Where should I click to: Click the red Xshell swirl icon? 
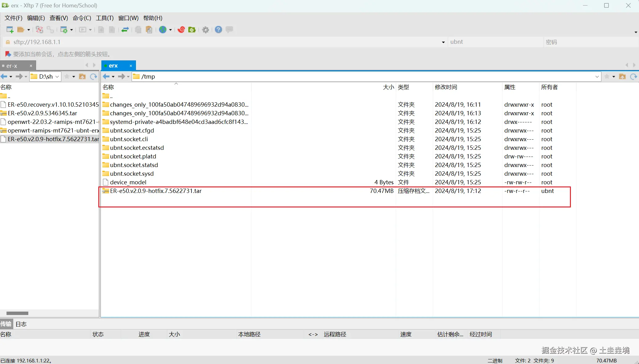coord(181,30)
